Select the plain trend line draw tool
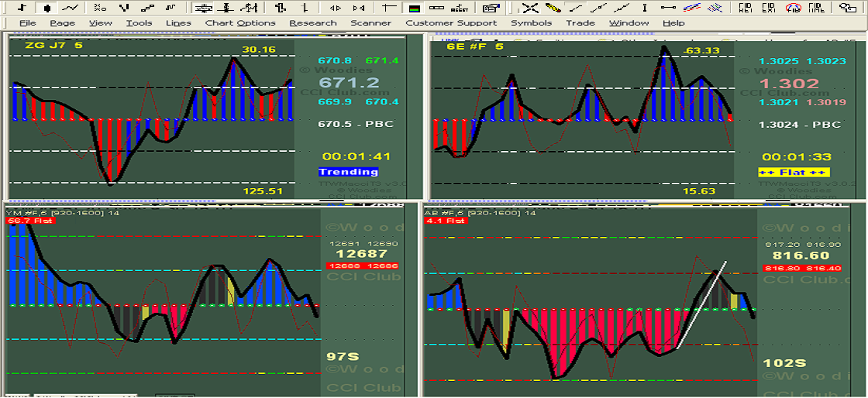Screen dimensions: 868x398 [x=576, y=8]
